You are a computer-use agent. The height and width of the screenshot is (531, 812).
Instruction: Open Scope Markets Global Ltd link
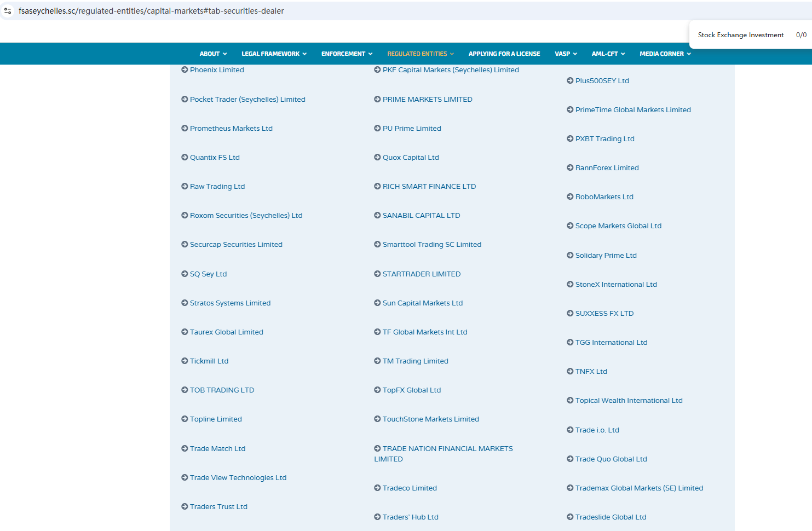point(618,226)
